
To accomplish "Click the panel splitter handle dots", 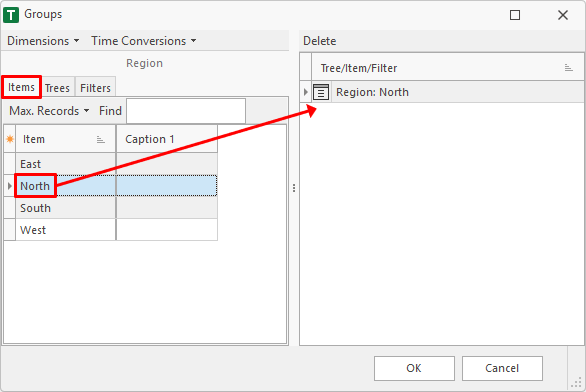I will point(294,188).
